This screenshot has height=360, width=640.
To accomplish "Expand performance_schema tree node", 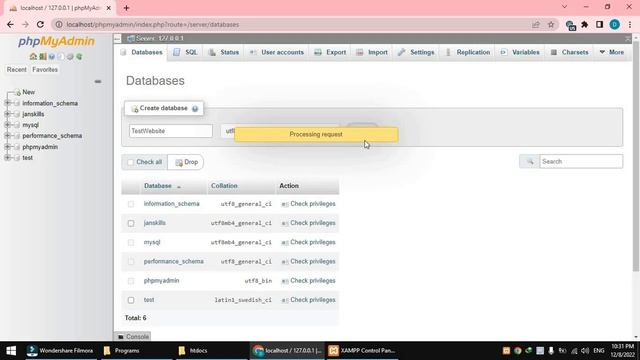I will pos(7,136).
